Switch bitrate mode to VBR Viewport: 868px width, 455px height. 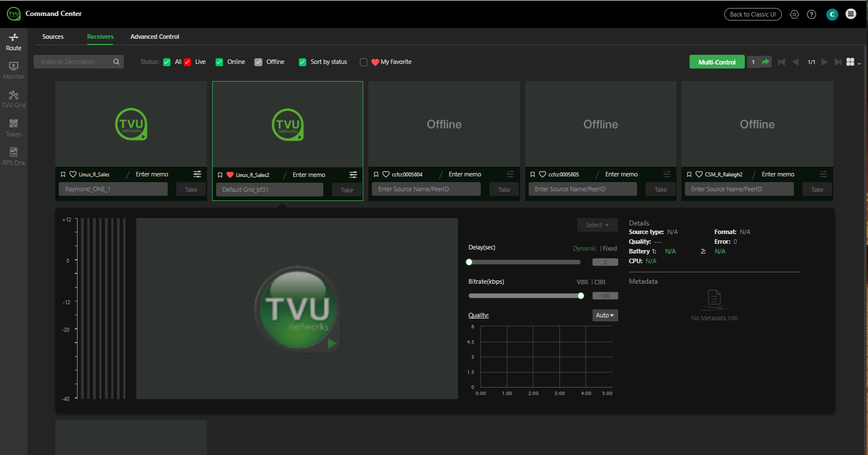pyautogui.click(x=582, y=282)
